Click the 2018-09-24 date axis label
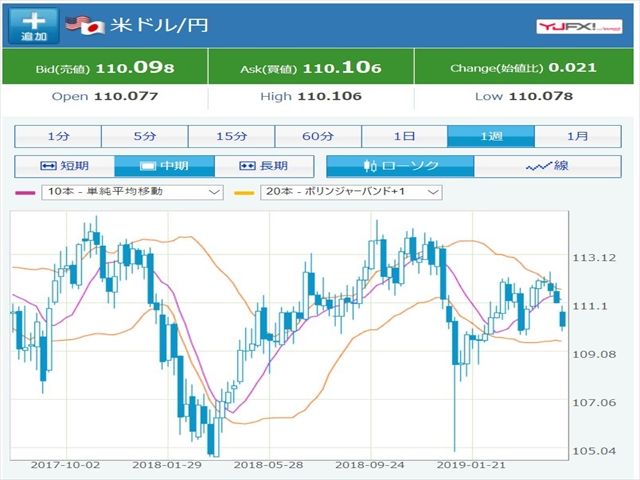Image resolution: width=640 pixels, height=480 pixels. pos(370,465)
